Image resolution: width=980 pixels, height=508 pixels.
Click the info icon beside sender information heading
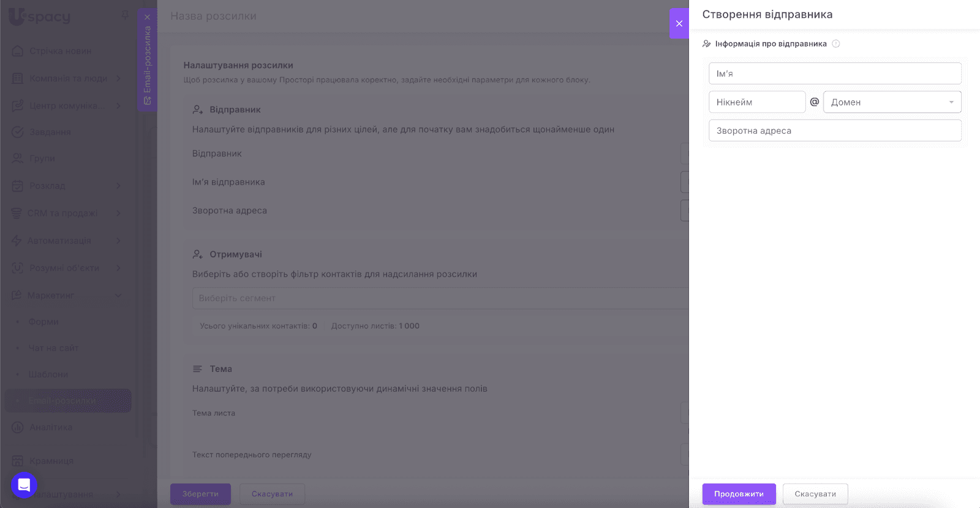click(x=836, y=44)
